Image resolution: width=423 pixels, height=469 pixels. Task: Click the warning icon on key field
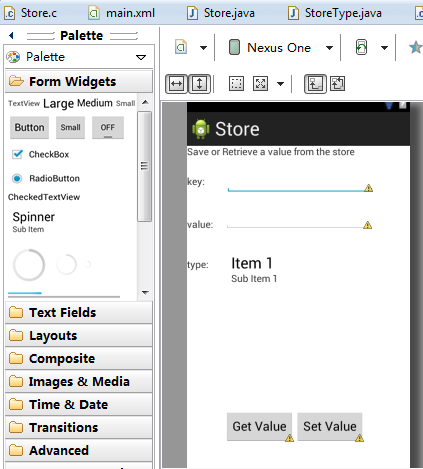click(x=369, y=188)
